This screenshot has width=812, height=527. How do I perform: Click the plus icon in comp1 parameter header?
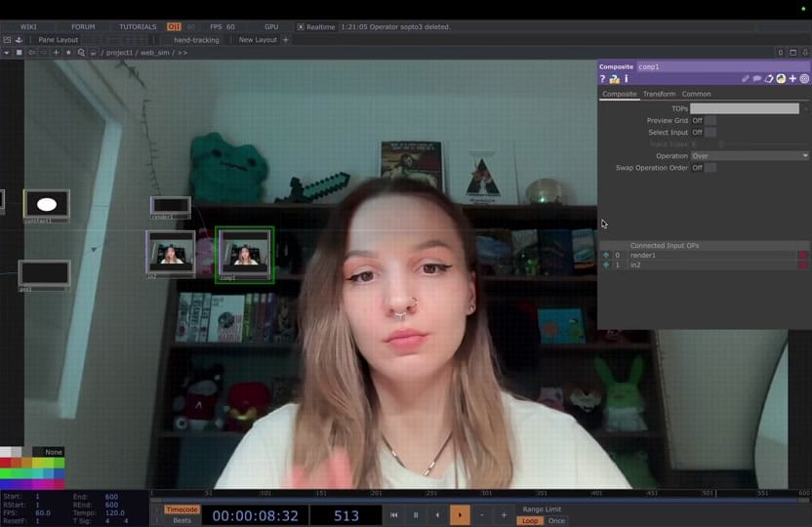(792, 79)
